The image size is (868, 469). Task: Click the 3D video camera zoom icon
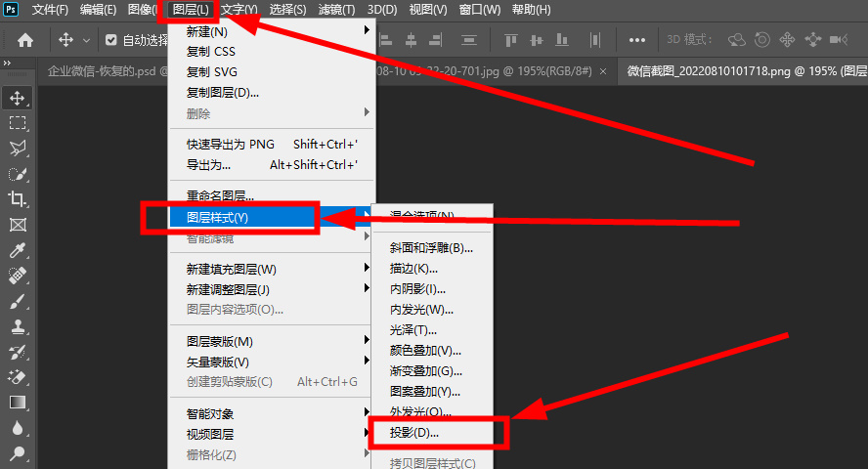pyautogui.click(x=839, y=40)
